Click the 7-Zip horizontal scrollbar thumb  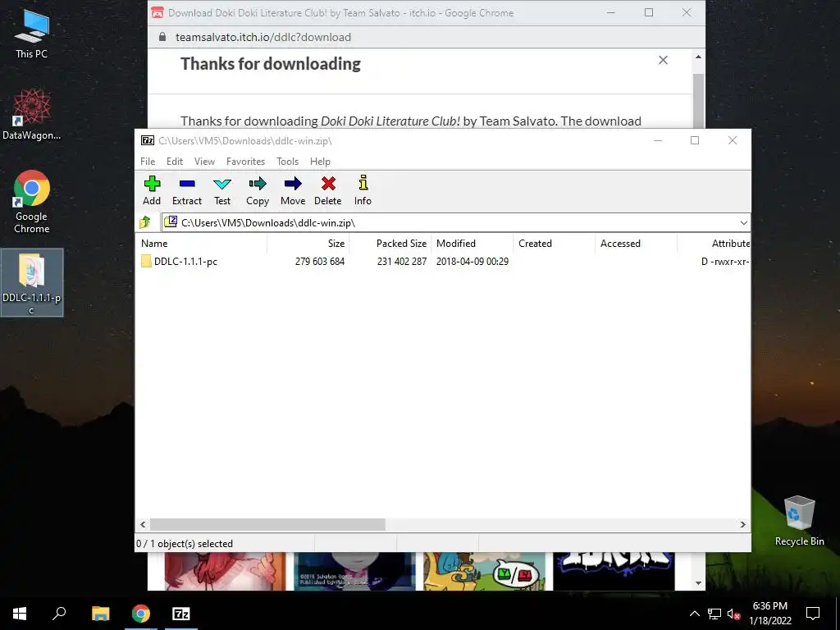[267, 524]
